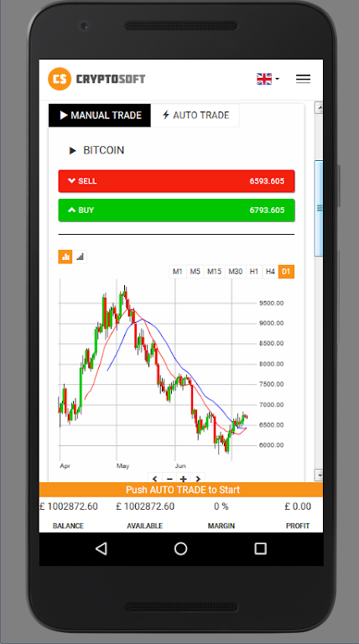Zoom in chart with plus button
The height and width of the screenshot is (644, 359).
184,479
